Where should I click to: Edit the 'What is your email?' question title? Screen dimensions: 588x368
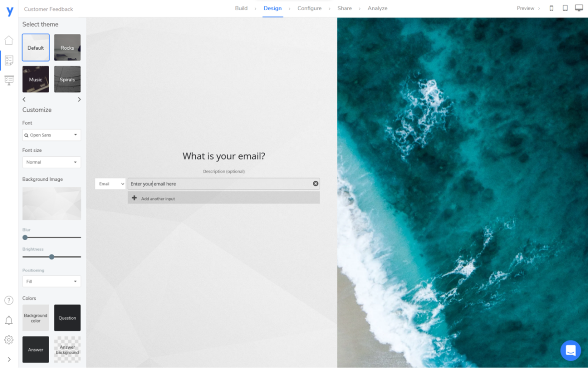[x=224, y=156]
